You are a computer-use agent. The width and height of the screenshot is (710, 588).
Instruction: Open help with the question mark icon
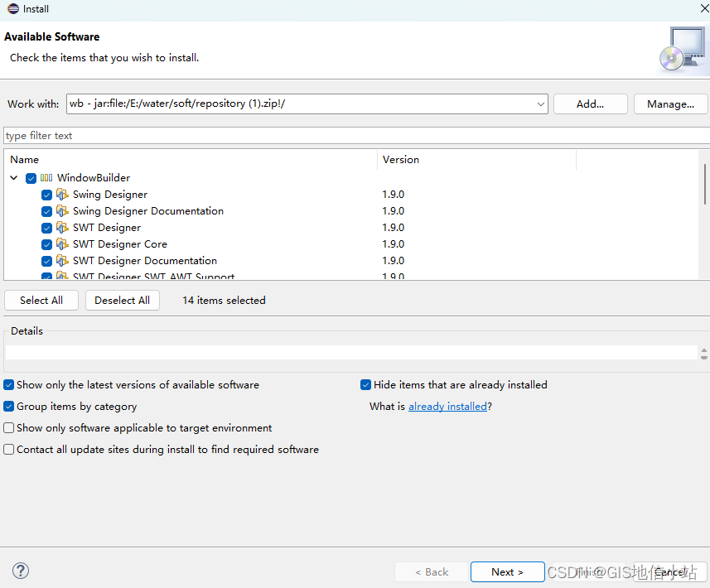pos(21,571)
